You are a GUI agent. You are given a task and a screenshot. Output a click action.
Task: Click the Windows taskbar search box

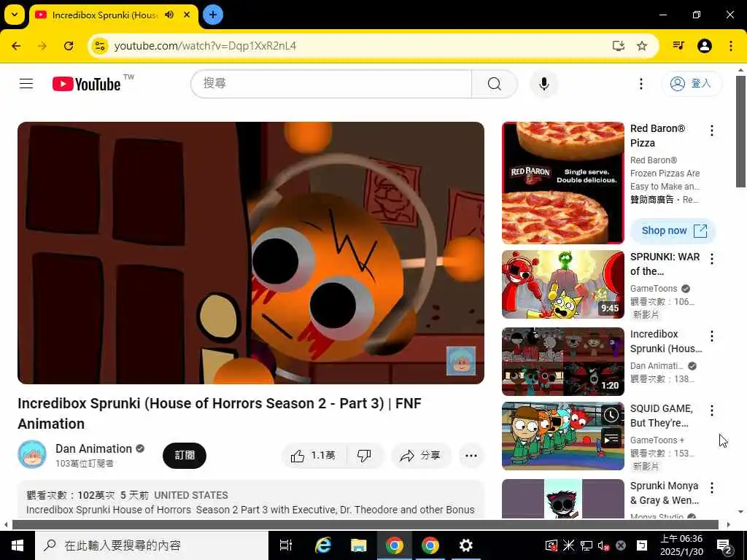(x=152, y=545)
